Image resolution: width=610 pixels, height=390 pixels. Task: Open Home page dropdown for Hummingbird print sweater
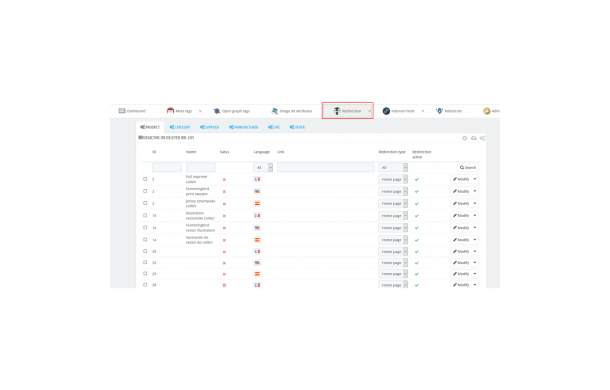tap(393, 191)
